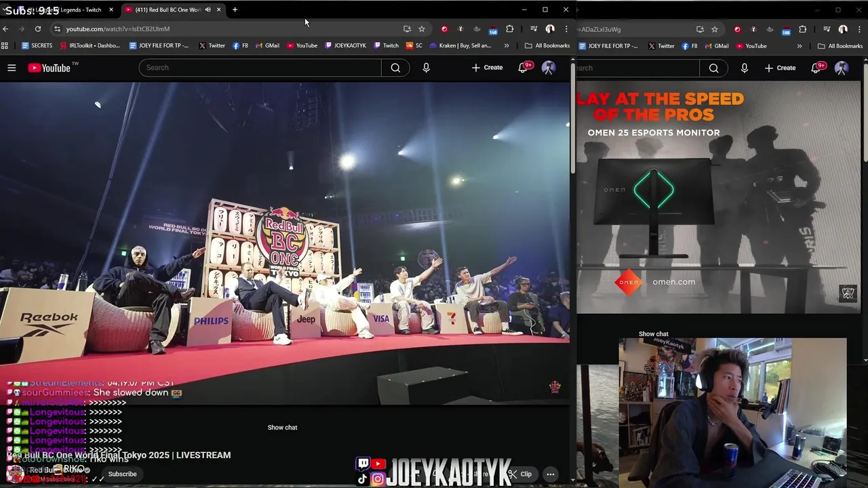Run search with magnifier button in left window
This screenshot has height=488, width=868.
click(x=395, y=68)
